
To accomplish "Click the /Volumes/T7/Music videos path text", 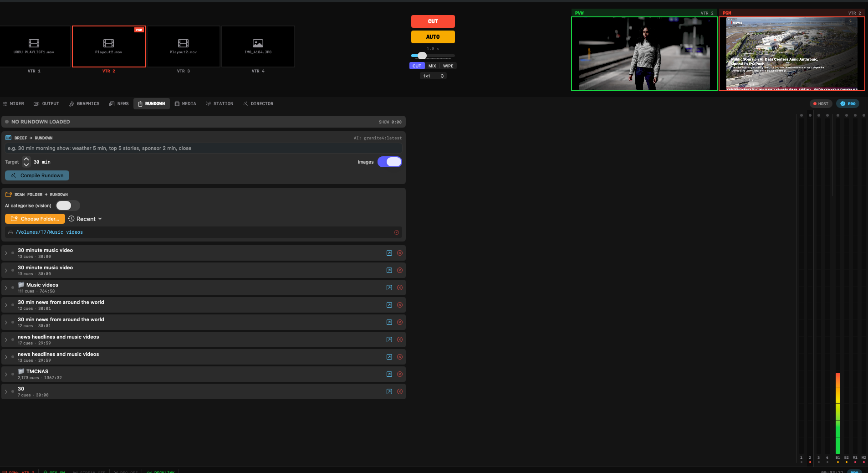I will [x=49, y=232].
